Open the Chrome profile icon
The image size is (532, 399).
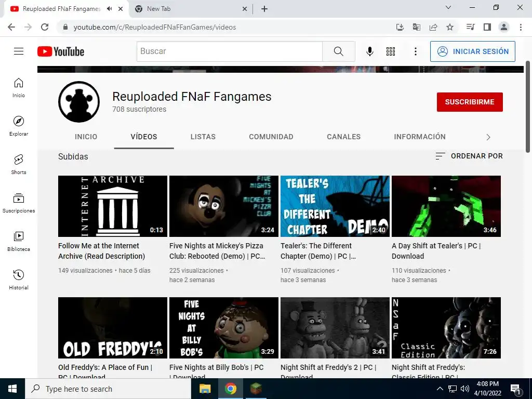click(504, 27)
